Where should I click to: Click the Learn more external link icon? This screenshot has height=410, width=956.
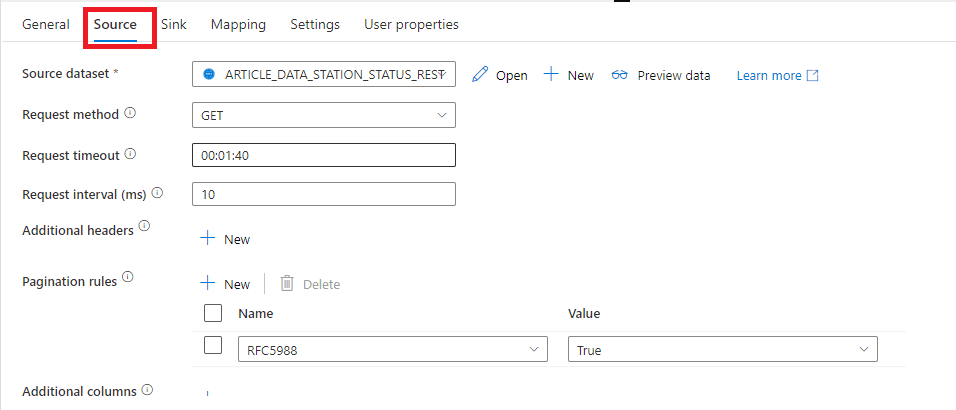[x=813, y=76]
